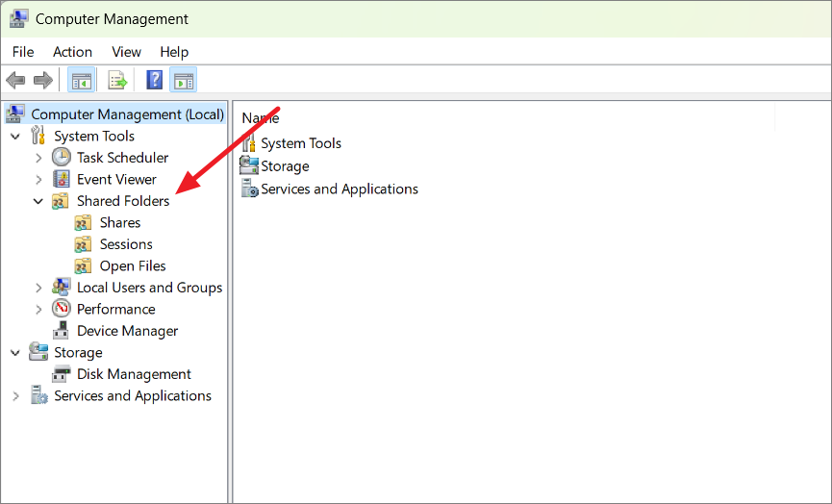
Task: Select Services and Applications in right pane
Action: 340,189
